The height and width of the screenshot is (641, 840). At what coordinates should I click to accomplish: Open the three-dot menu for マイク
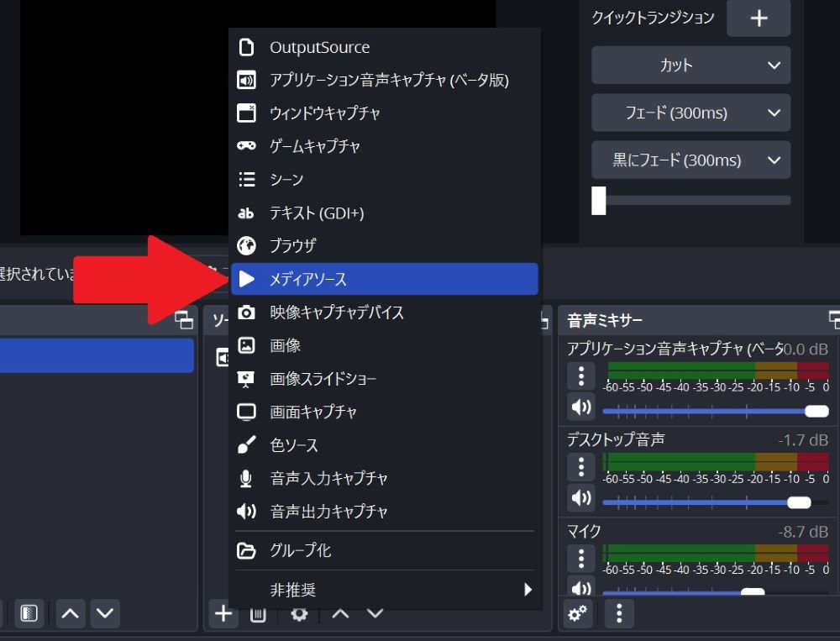[x=581, y=558]
